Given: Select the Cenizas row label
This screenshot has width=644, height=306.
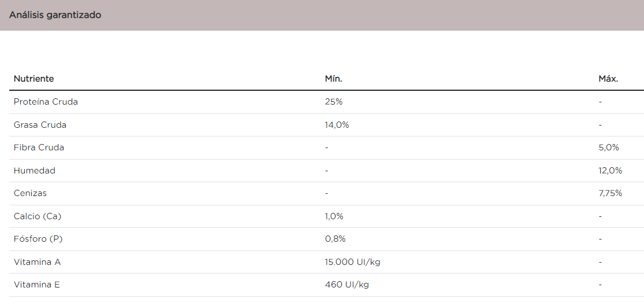Looking at the screenshot, I should 30,193.
